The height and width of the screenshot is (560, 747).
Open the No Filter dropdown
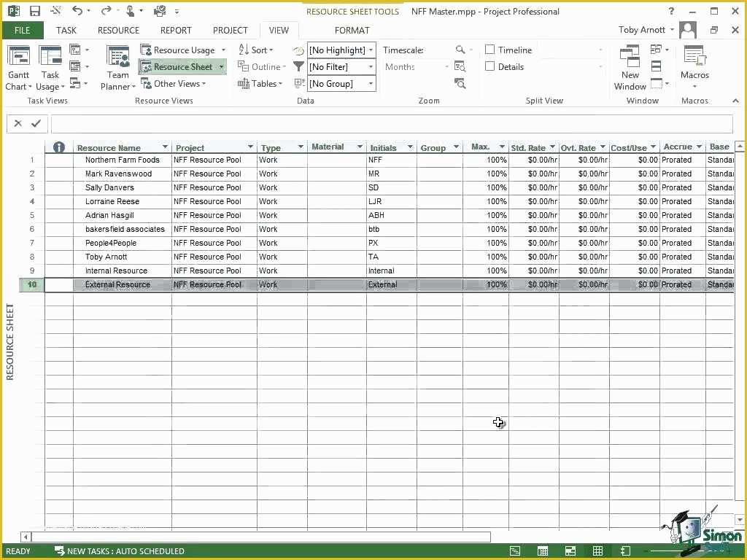coord(371,66)
